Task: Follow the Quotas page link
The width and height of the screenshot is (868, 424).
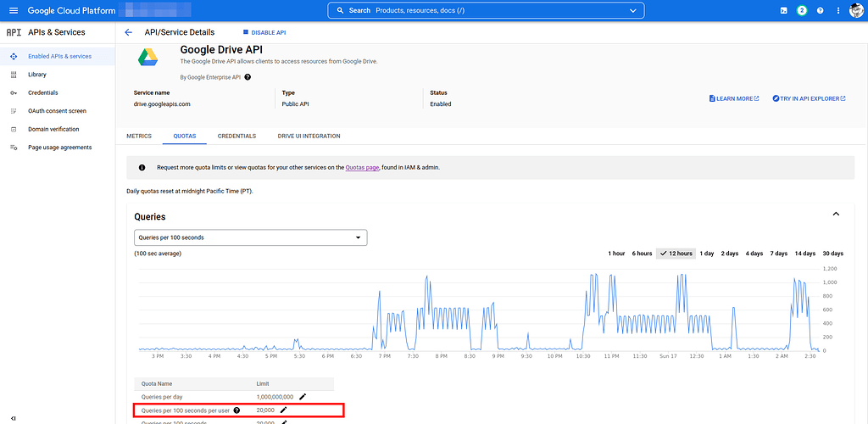Action: click(x=362, y=167)
